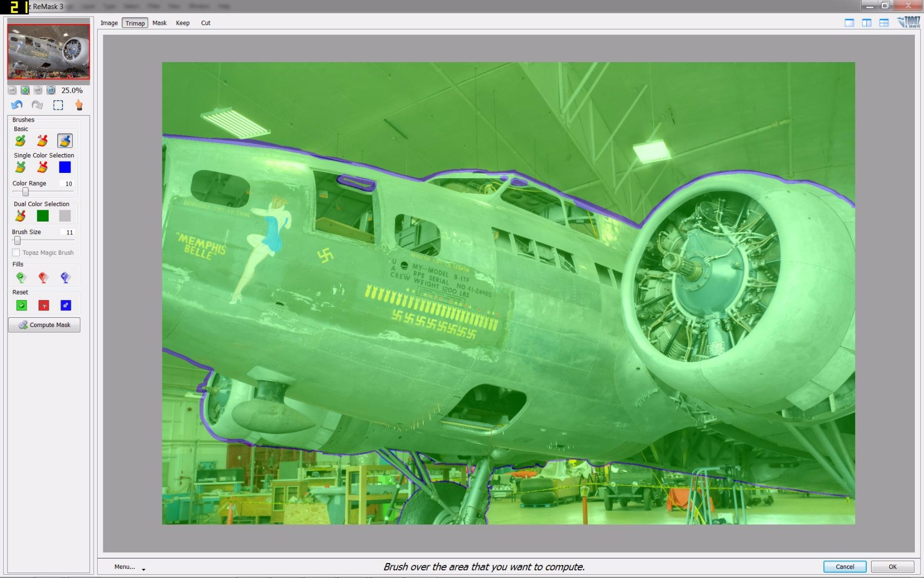The image size is (924, 578).
Task: Click the Undo arrow icon
Action: [17, 105]
